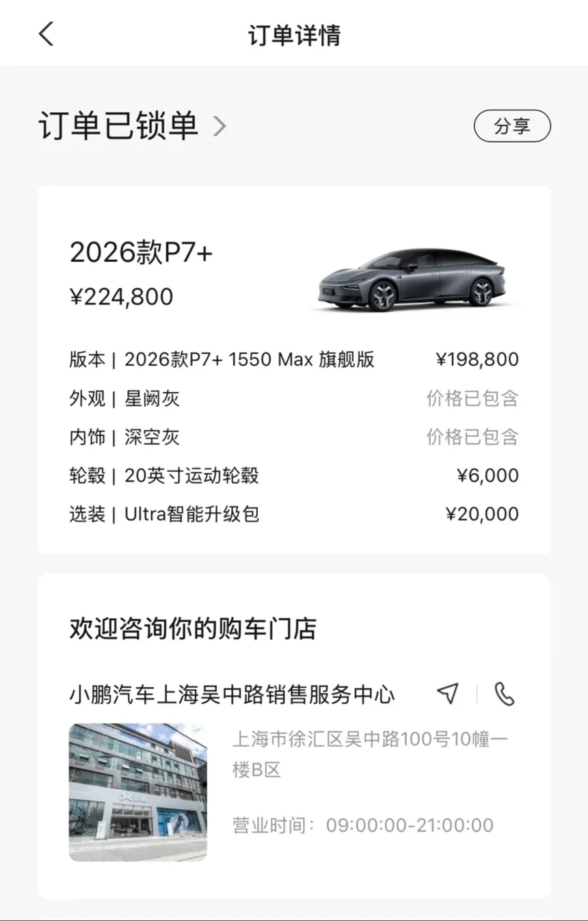Tap the gray P7+ car image

(x=412, y=278)
